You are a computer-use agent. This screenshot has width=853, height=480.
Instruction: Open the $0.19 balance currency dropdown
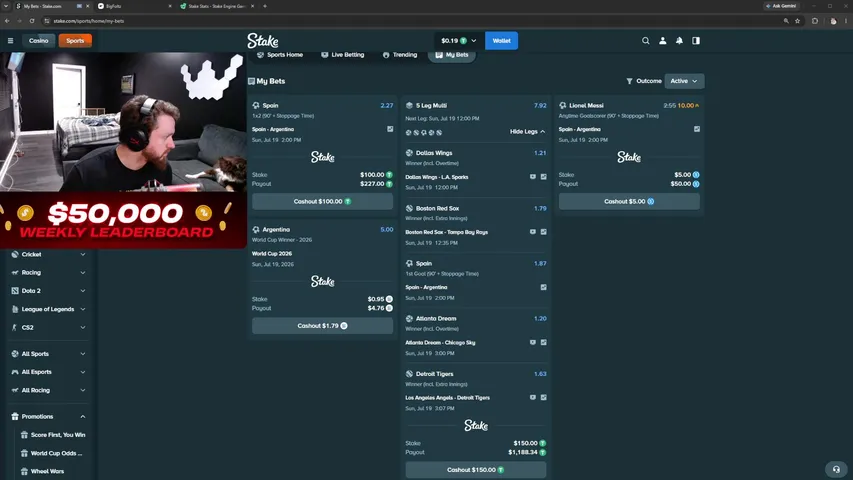click(458, 41)
